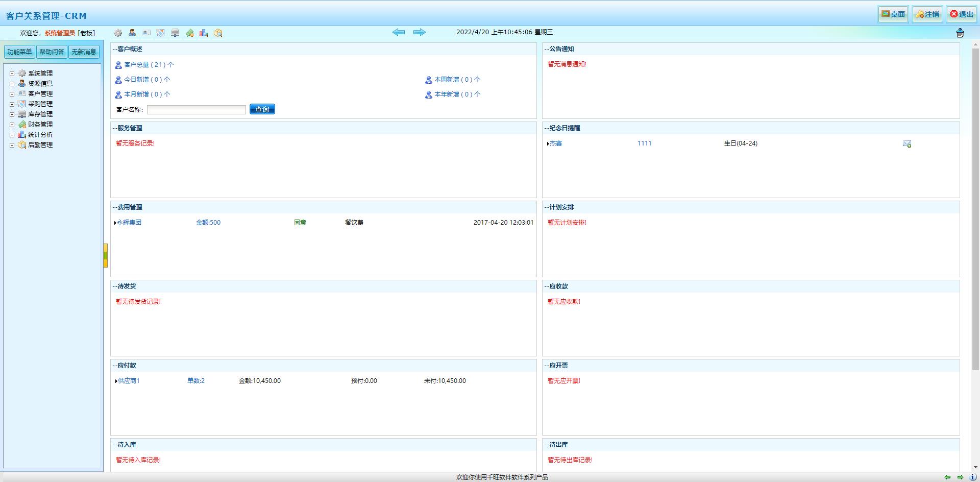Open the 本年新增 (0) link
This screenshot has width=980, height=482.
coord(457,94)
